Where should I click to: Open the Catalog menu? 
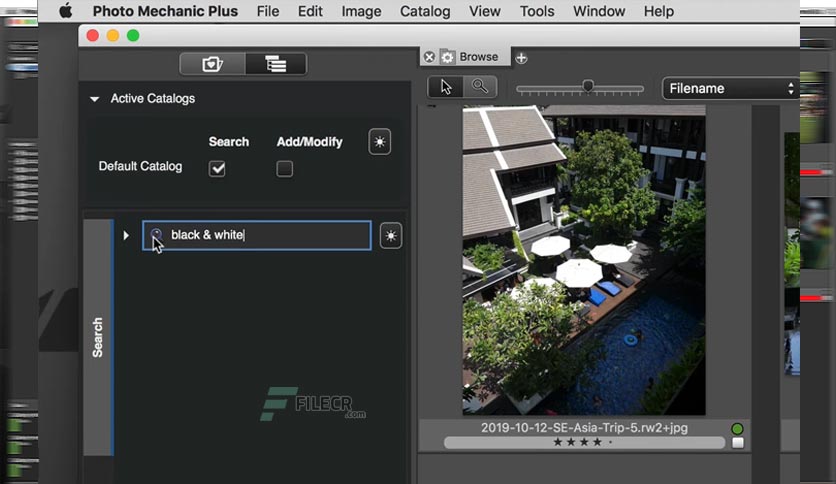point(425,11)
